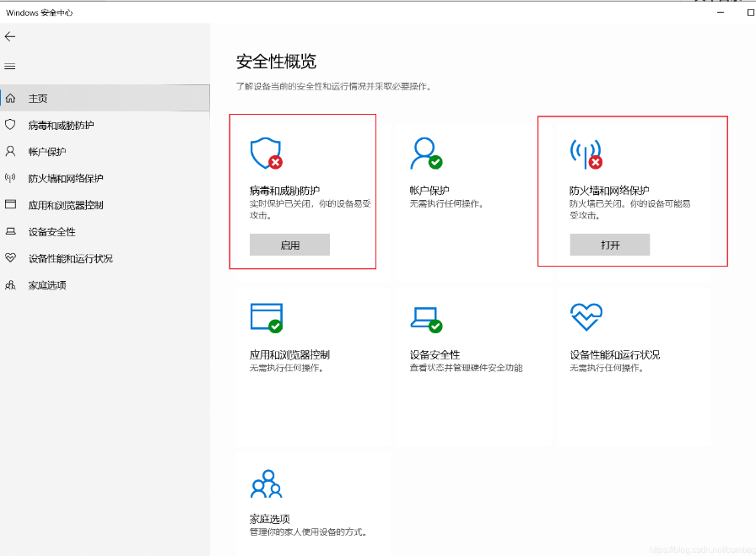Image resolution: width=756 pixels, height=556 pixels.
Task: Open 家庭选项 in the sidebar
Action: click(x=47, y=285)
